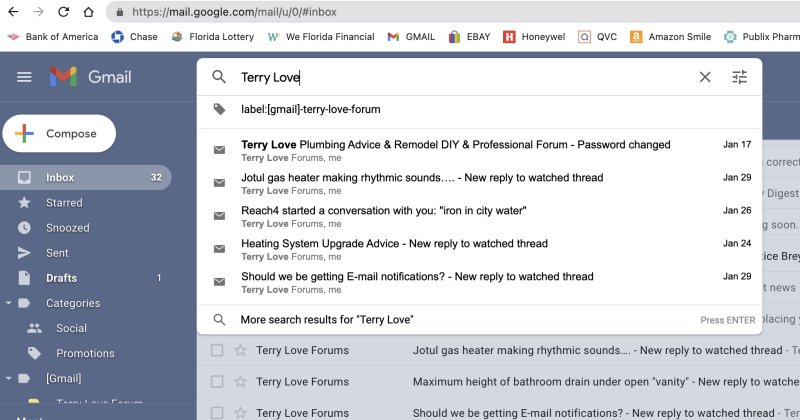Click the Sent arrow icon
The image size is (800, 420).
coord(24,253)
